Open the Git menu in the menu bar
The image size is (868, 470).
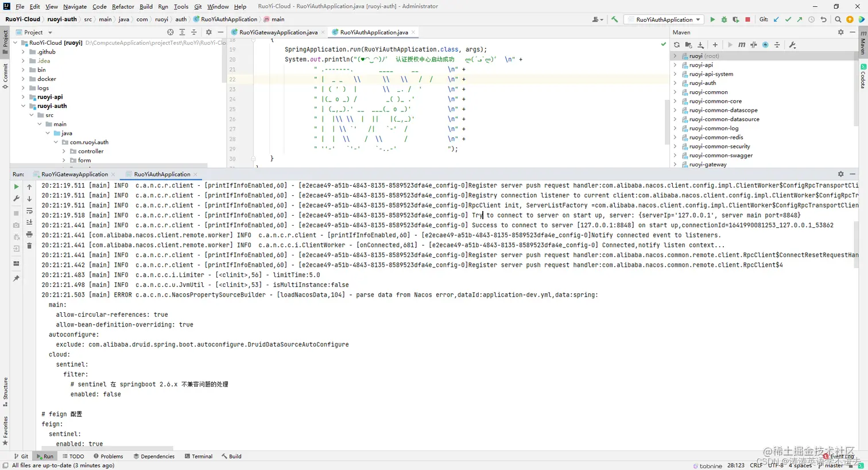click(x=197, y=7)
